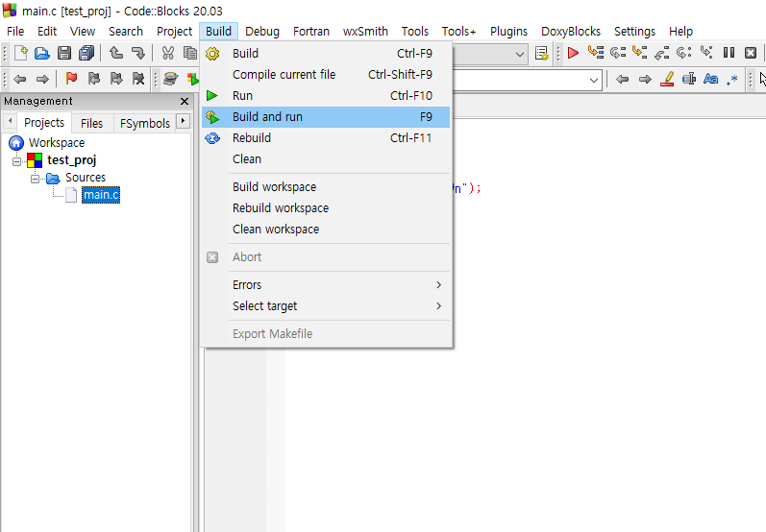Image resolution: width=766 pixels, height=532 pixels.
Task: Click the Save file toolbar icon
Action: (x=64, y=53)
